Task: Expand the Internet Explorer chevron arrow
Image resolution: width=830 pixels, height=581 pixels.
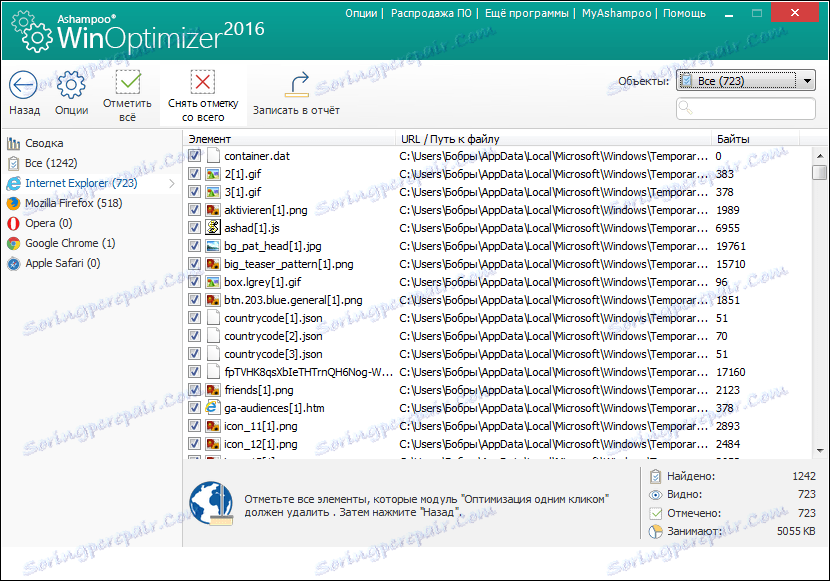Action: tap(172, 184)
